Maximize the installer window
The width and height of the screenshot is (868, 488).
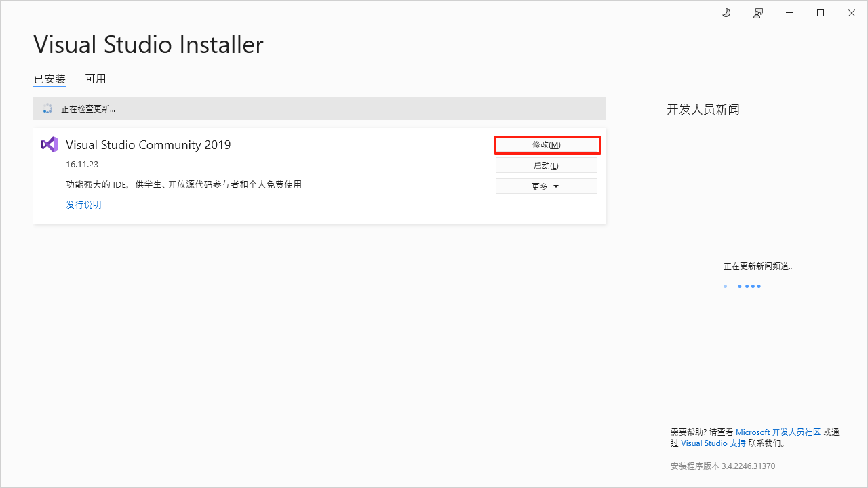[821, 13]
